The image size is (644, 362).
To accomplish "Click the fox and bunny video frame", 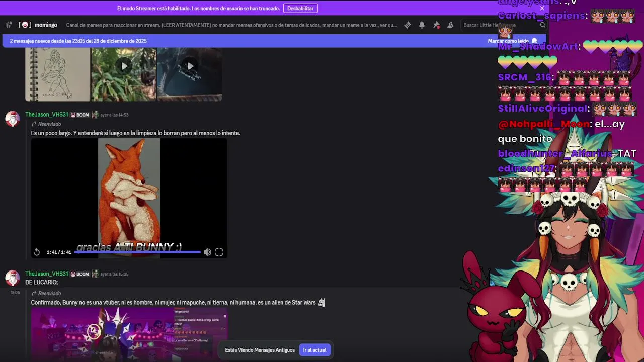I will tap(129, 198).
